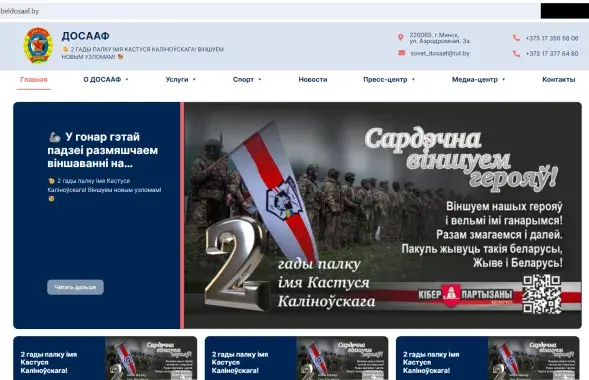
Task: Click the ДОСААФ site title
Action: coord(85,36)
